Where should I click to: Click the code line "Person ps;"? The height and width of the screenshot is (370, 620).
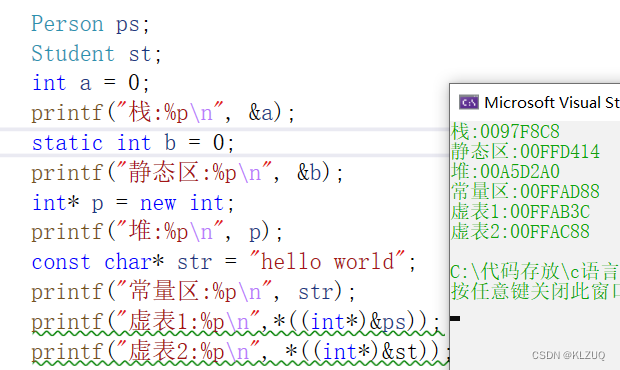[x=91, y=24]
